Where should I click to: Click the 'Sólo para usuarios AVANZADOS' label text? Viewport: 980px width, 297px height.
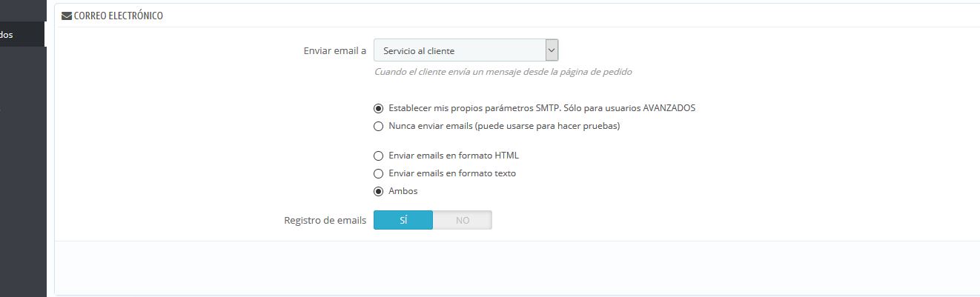(629, 108)
